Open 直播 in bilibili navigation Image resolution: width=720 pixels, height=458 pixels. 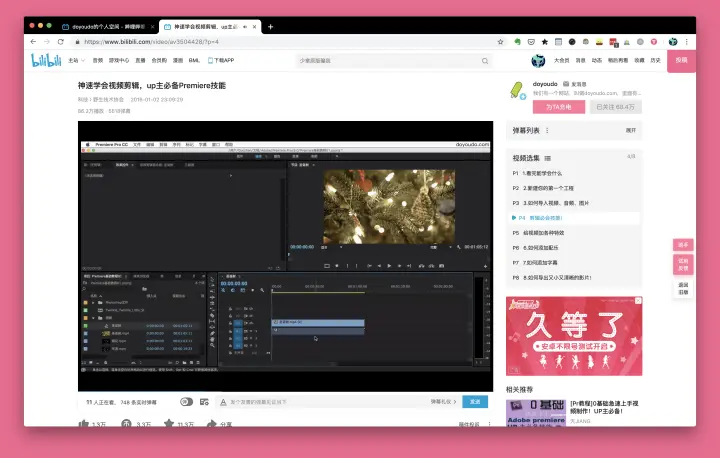coord(141,60)
